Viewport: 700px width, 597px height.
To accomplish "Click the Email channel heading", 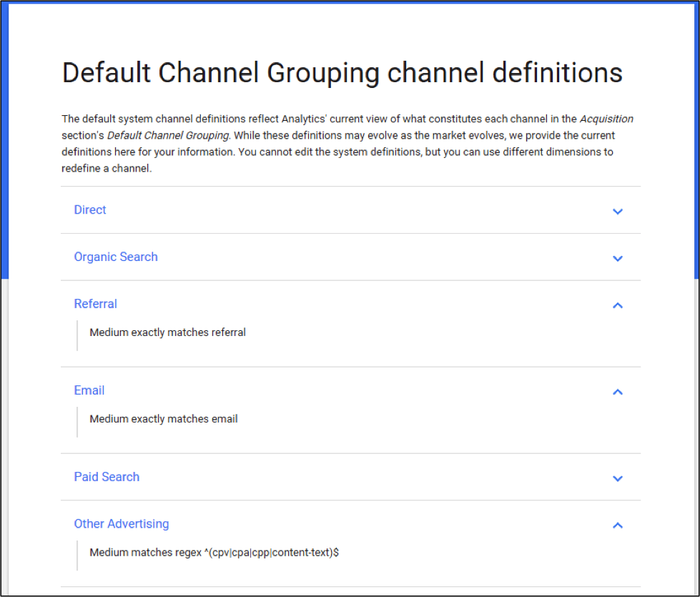I will click(x=89, y=390).
